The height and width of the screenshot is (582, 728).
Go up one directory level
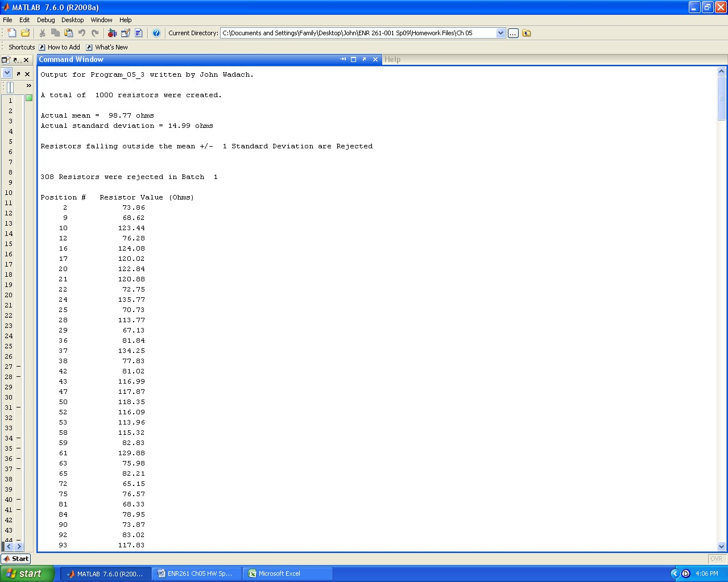click(x=526, y=32)
